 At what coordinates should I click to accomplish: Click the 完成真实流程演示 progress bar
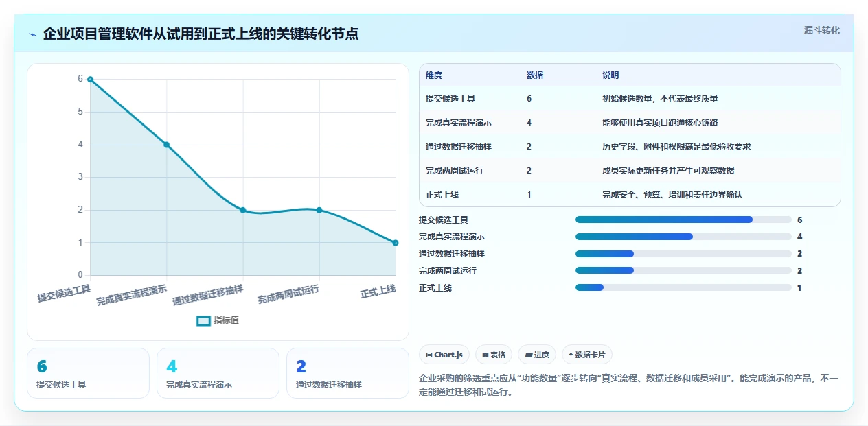coord(683,237)
